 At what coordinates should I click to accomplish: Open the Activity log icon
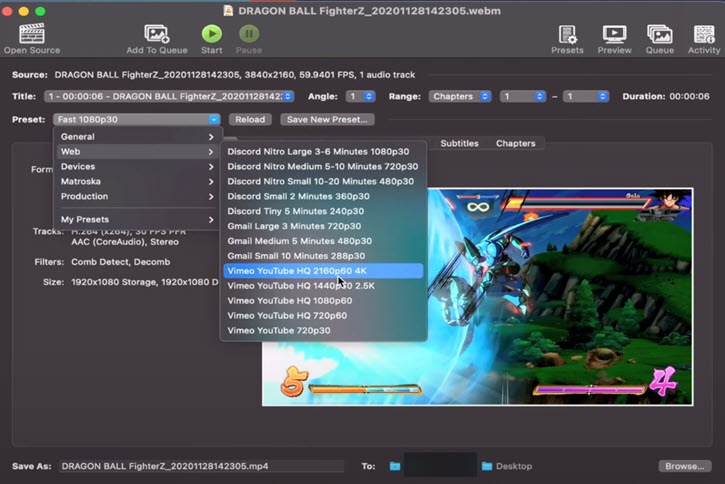coord(704,34)
